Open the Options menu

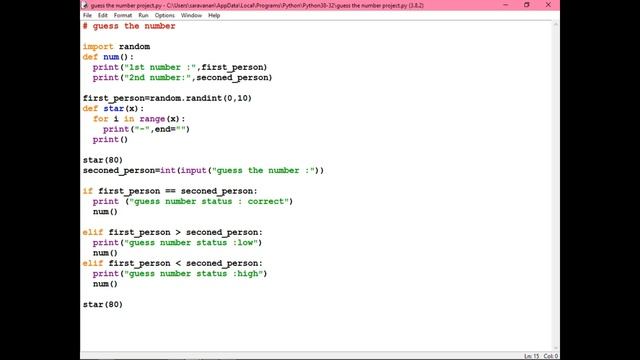[x=164, y=16]
